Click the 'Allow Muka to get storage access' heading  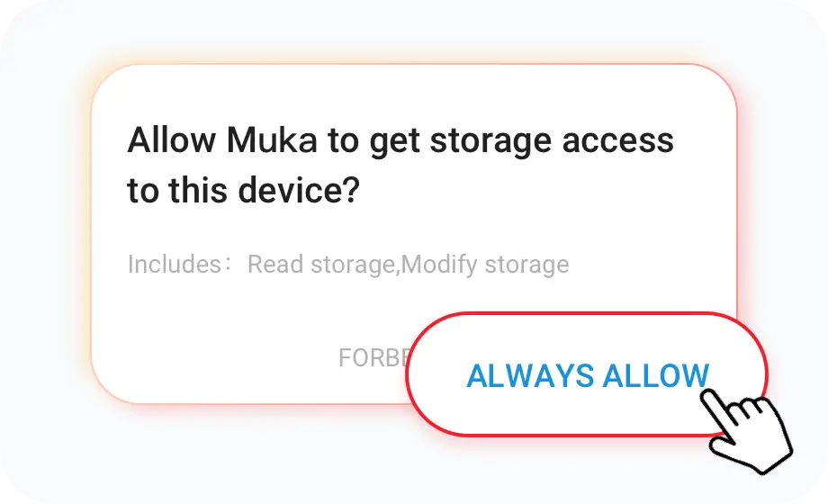pyautogui.click(x=400, y=141)
